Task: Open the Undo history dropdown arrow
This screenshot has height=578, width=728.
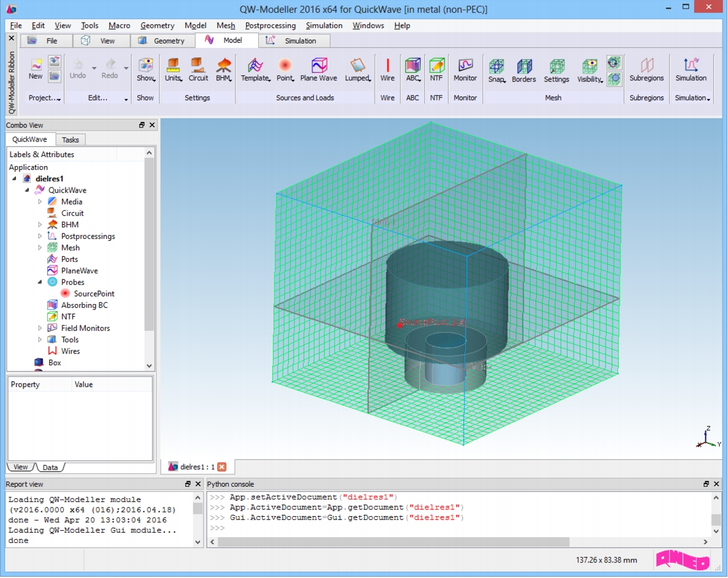Action: (94, 68)
